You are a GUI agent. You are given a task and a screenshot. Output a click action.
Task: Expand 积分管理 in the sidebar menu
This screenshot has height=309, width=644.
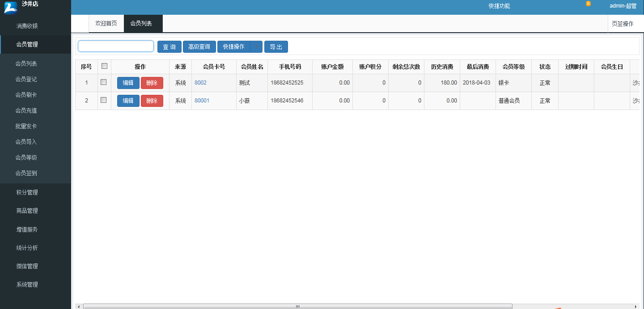click(27, 192)
